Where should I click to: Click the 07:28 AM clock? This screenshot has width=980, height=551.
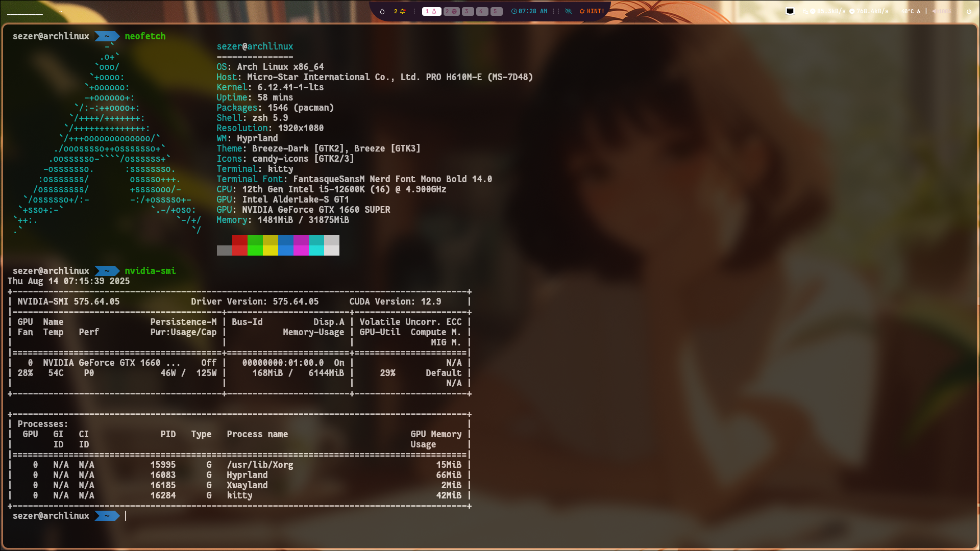[x=529, y=11]
